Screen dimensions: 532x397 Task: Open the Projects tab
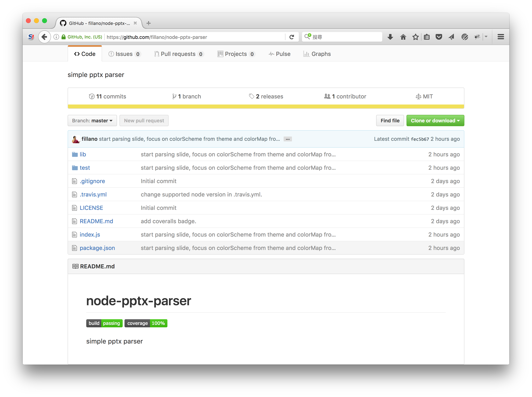236,54
